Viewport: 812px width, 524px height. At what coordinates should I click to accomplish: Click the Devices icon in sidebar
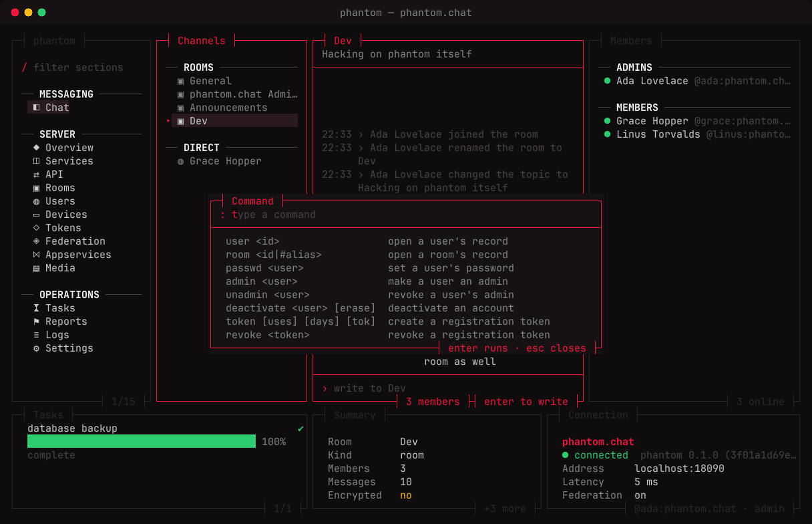36,215
